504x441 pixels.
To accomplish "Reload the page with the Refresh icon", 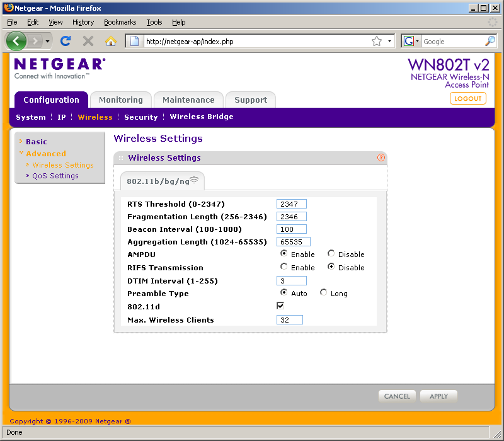I will 66,41.
